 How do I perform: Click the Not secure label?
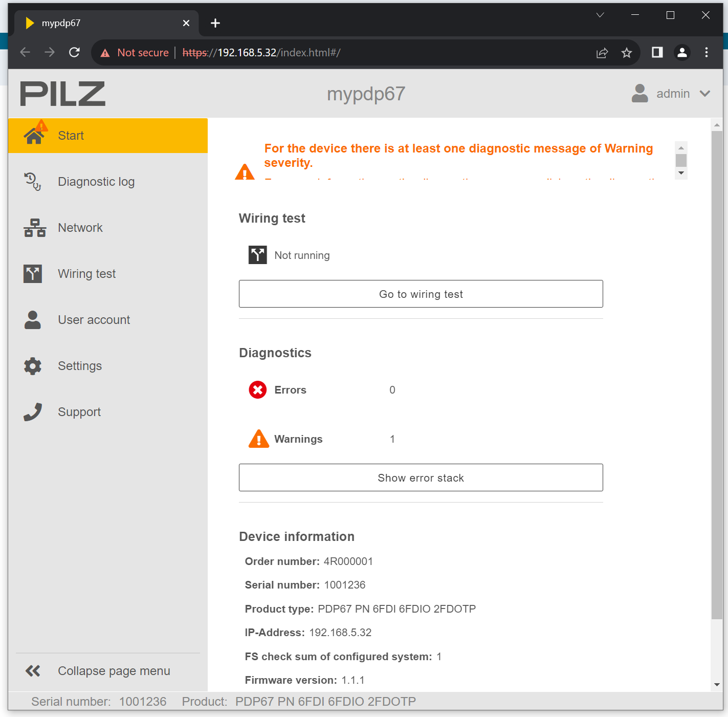(143, 53)
